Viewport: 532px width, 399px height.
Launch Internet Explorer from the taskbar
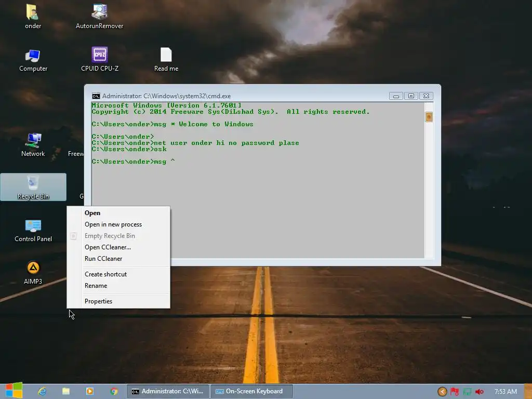(42, 391)
